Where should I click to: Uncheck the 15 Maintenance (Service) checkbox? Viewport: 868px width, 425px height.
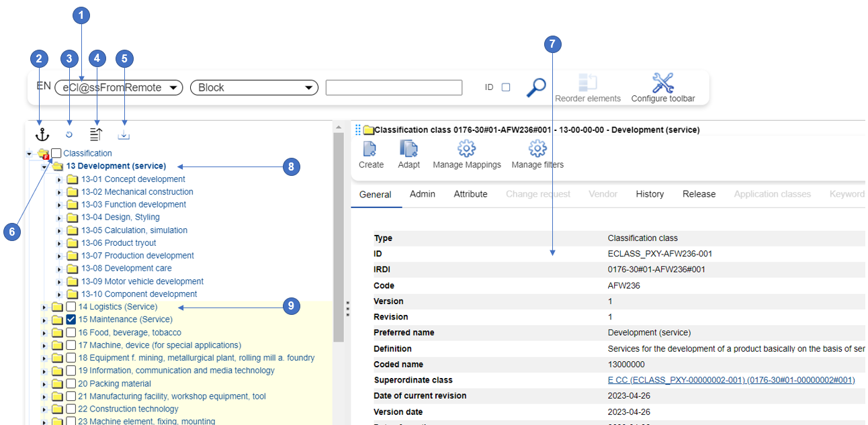pos(71,320)
